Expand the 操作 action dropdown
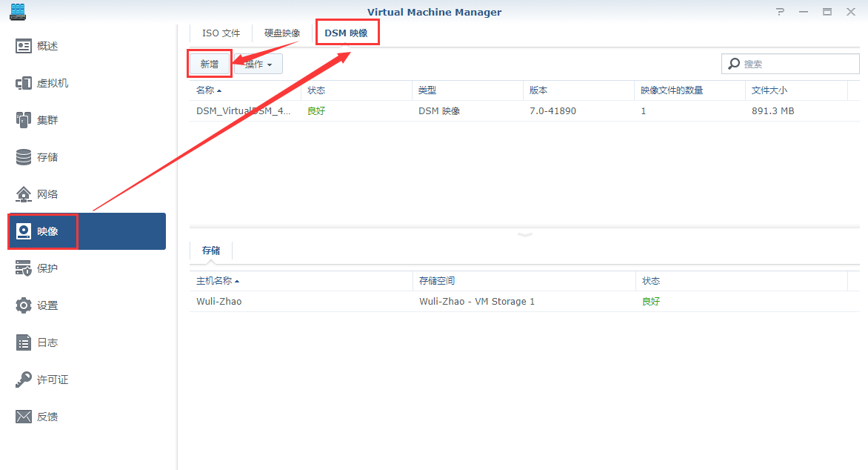868x470 pixels. click(258, 64)
